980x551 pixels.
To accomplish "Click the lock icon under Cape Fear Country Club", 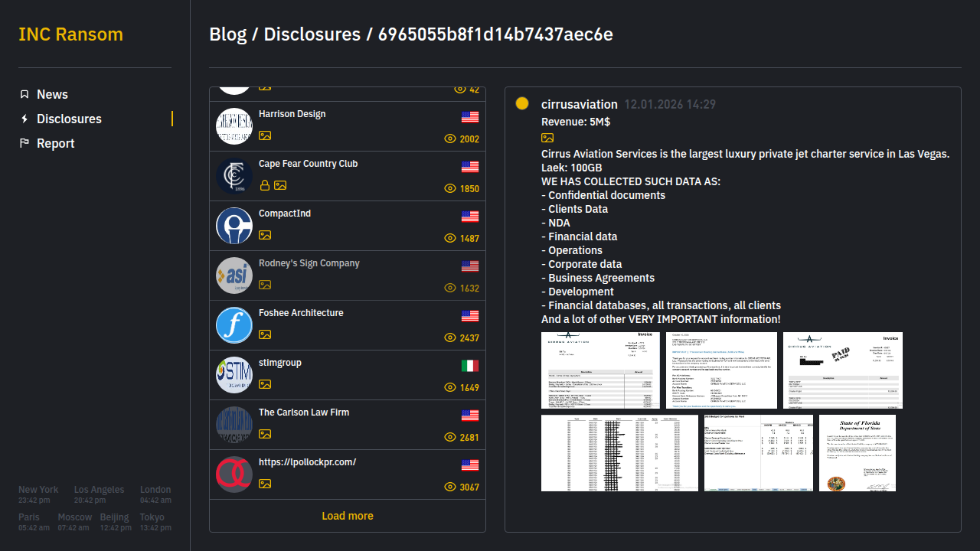I will pyautogui.click(x=265, y=185).
